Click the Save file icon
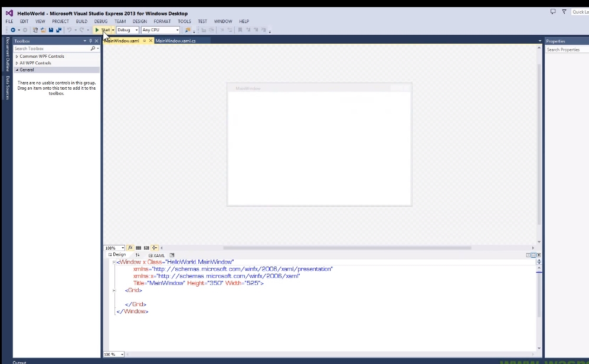This screenshot has height=364, width=589. (x=50, y=29)
